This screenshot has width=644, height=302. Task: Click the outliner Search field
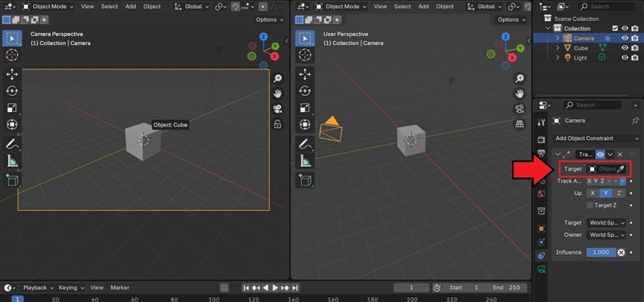click(x=607, y=6)
